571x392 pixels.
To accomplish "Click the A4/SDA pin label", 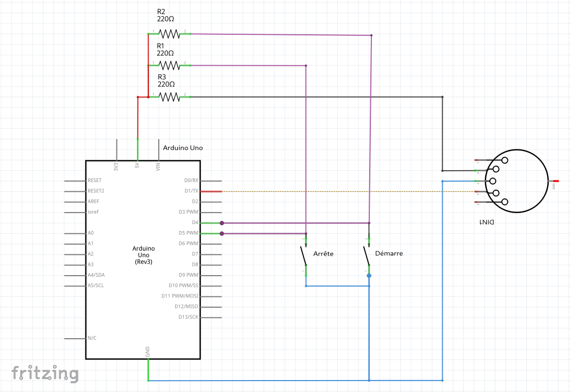I will tap(96, 275).
